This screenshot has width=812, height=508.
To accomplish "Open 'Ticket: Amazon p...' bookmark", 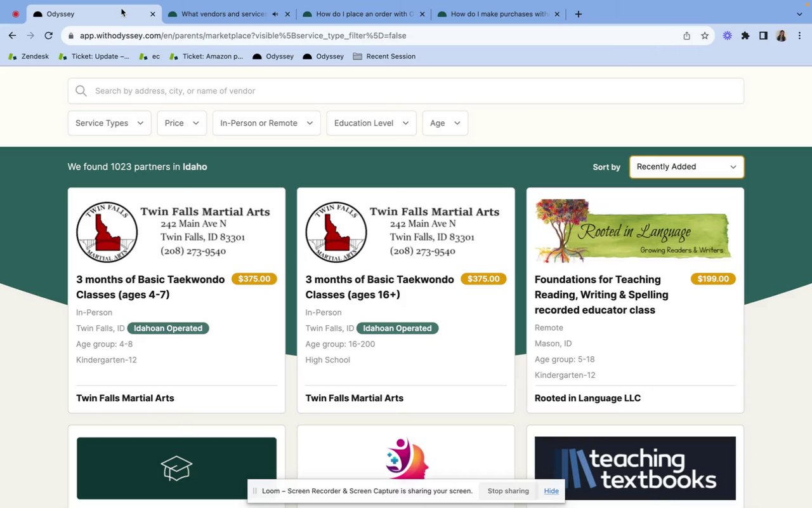I will pos(206,57).
